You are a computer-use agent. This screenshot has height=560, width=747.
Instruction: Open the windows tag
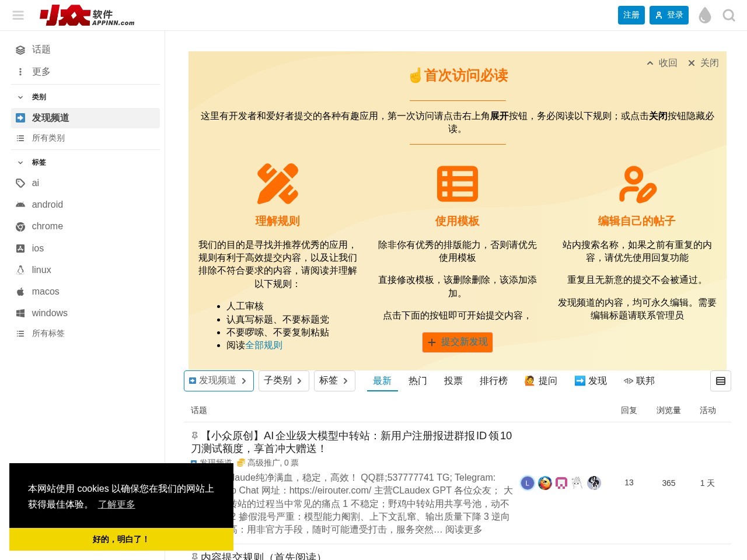point(85,313)
